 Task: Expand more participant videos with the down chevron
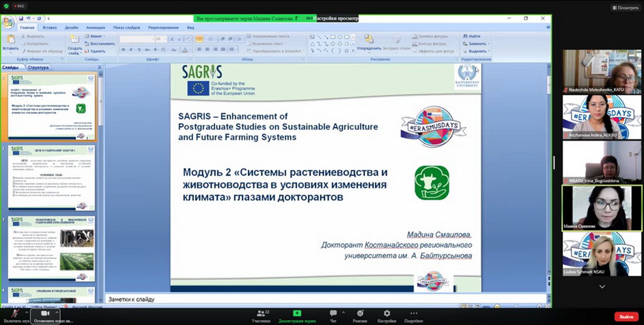pos(602,286)
